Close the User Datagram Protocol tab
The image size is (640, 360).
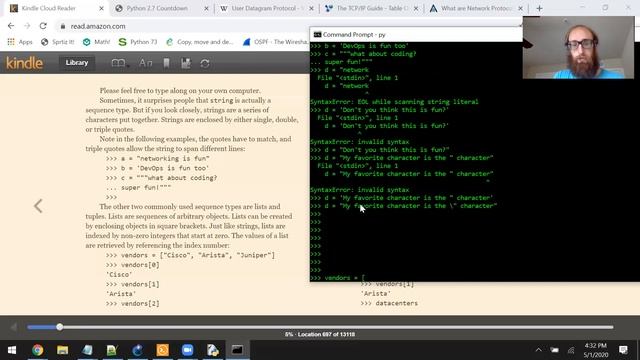tap(311, 8)
